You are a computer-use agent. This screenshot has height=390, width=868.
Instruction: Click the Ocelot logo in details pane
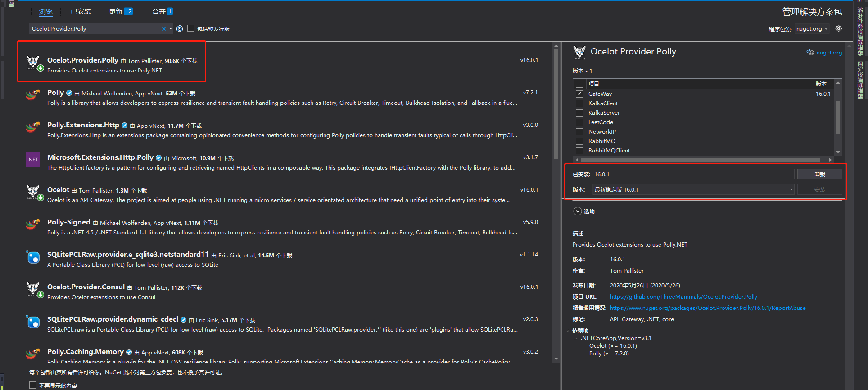click(579, 52)
